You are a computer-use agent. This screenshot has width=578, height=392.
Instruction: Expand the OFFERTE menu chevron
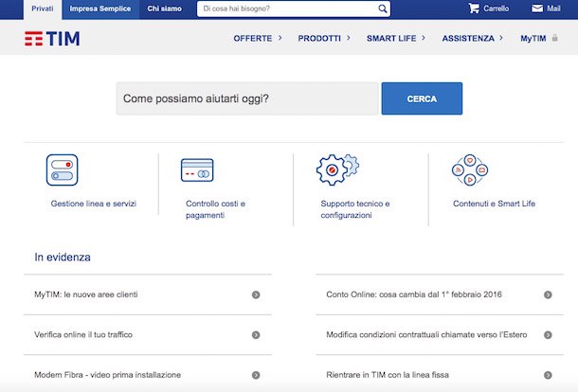(280, 38)
